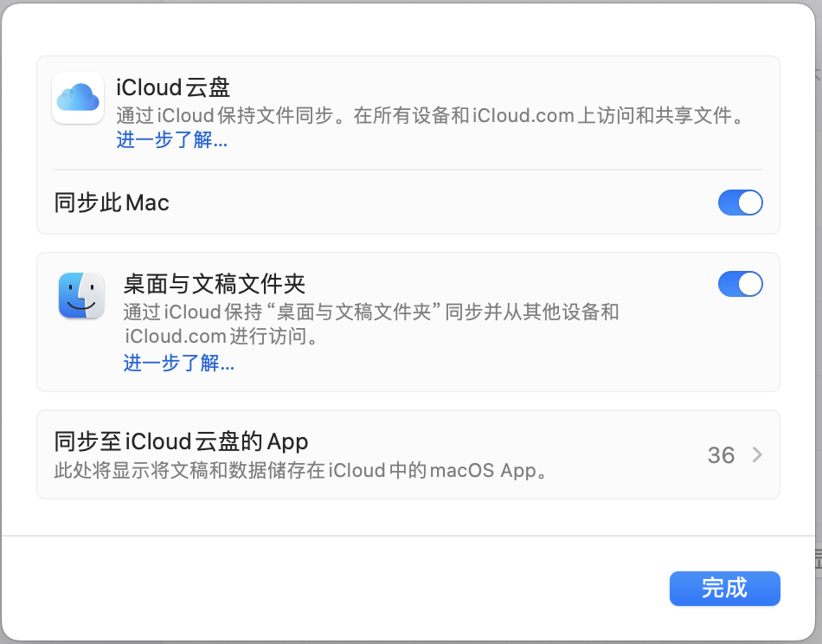Click the iCloud.com进行访问 text line
Viewport: 822px width, 644px height.
tap(220, 337)
